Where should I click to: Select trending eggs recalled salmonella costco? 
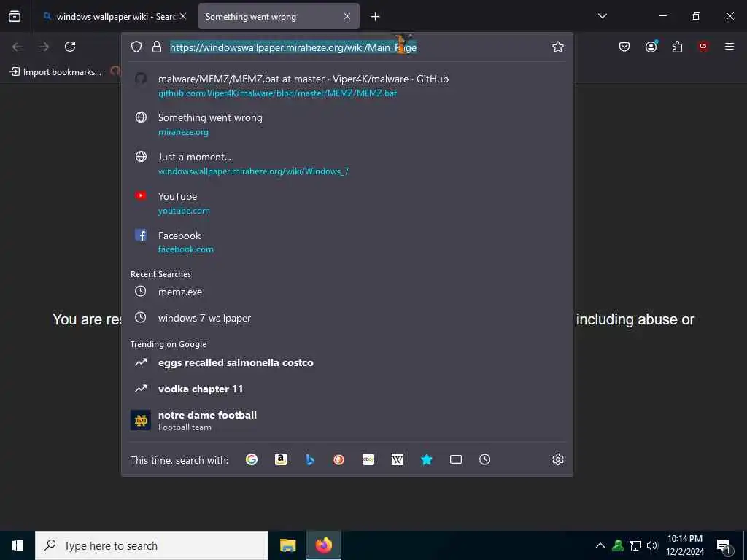pos(347,362)
